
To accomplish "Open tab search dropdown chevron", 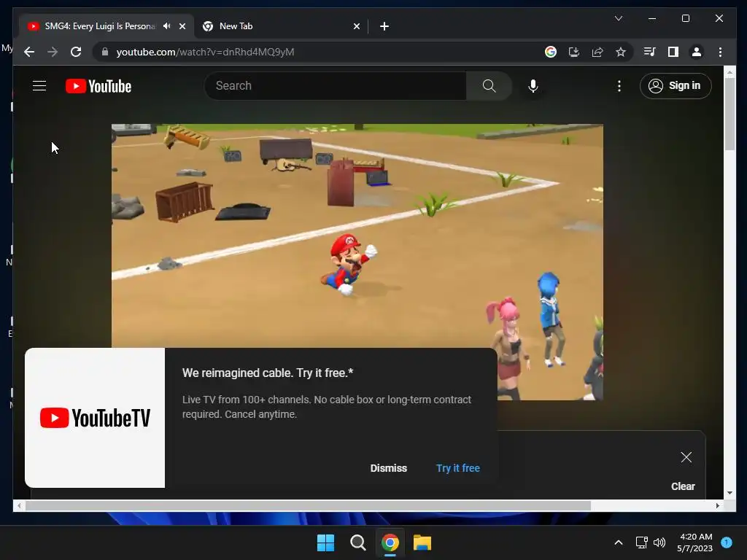I will 619,18.
